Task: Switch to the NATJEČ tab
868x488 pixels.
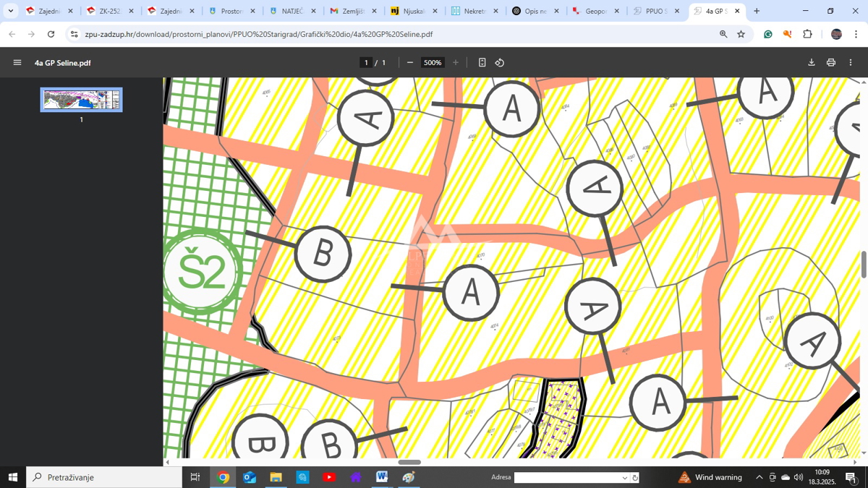Action: point(292,11)
